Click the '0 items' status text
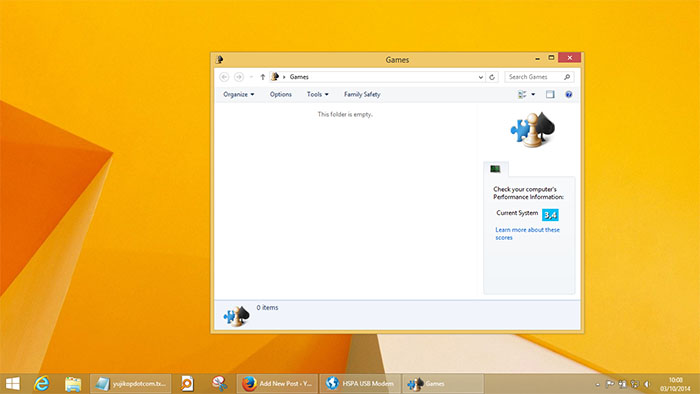The width and height of the screenshot is (700, 394). click(x=267, y=307)
